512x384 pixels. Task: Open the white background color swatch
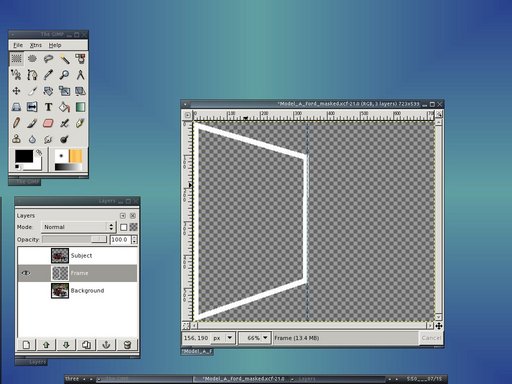37,165
